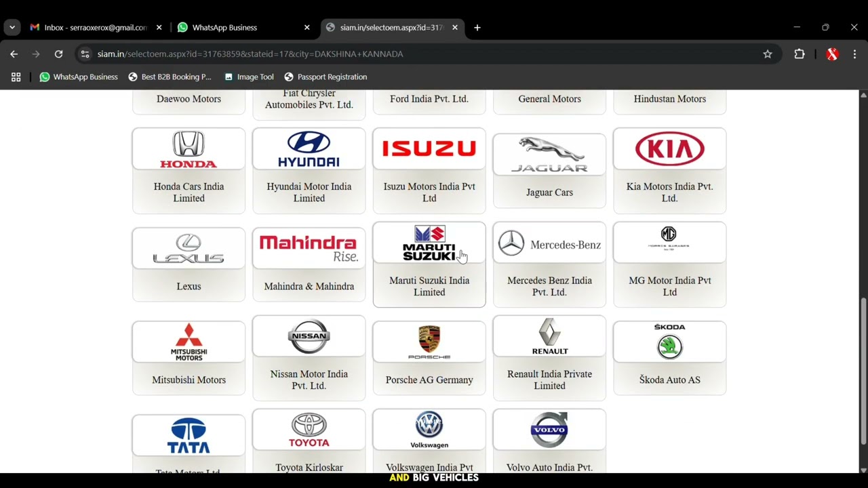This screenshot has height=488, width=868.
Task: Choose Ford India Pvt. Ltd.
Action: [x=429, y=99]
